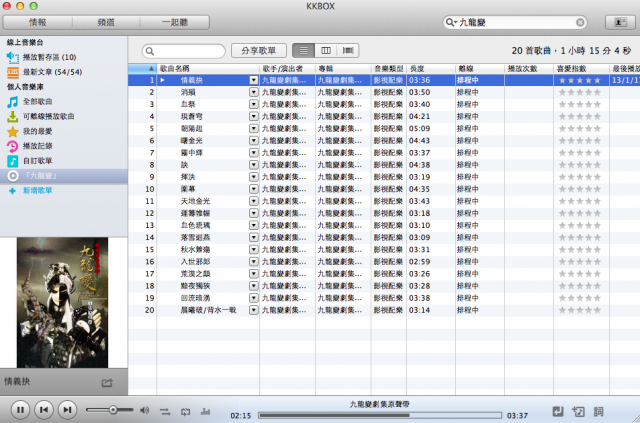Click the green zoom window button
640x423 pixels.
tap(33, 6)
